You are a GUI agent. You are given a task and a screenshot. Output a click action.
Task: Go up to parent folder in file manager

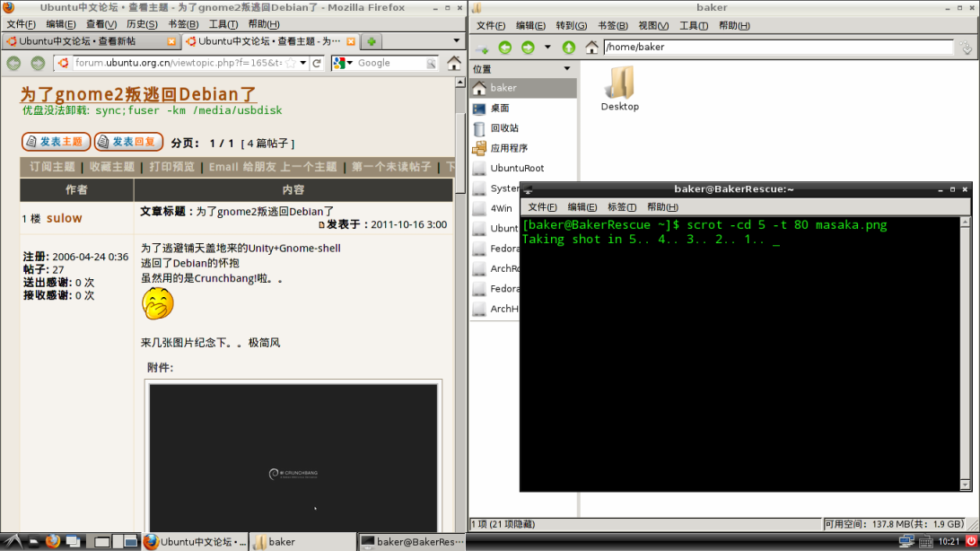click(568, 47)
